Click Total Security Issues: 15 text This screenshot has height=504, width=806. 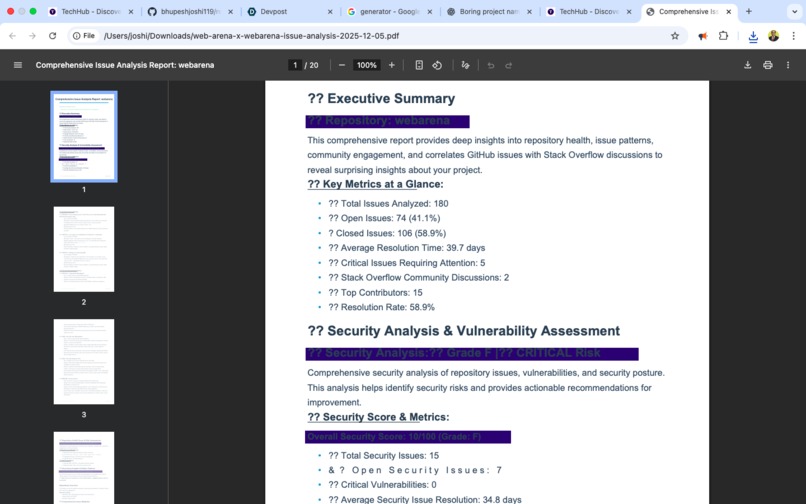[x=383, y=456]
